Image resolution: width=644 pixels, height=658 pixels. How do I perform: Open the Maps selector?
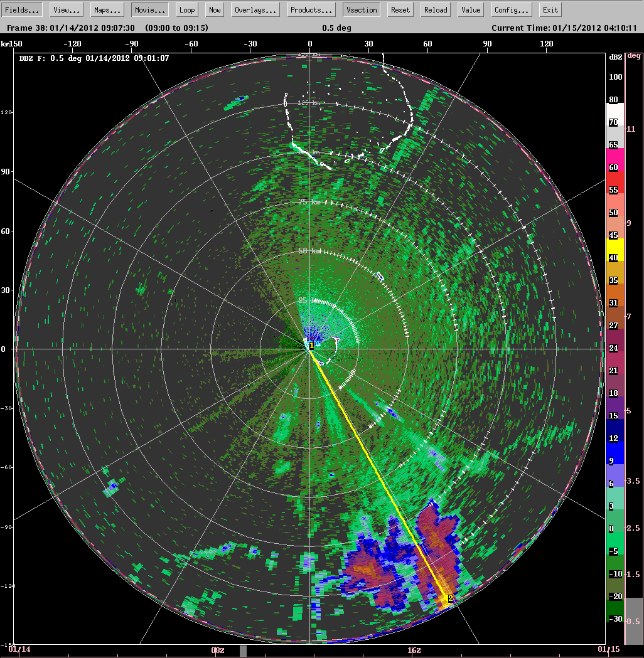tap(106, 9)
